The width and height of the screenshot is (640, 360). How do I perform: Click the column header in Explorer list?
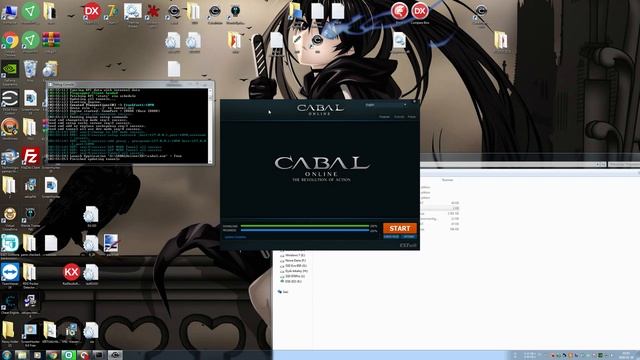pos(447,180)
